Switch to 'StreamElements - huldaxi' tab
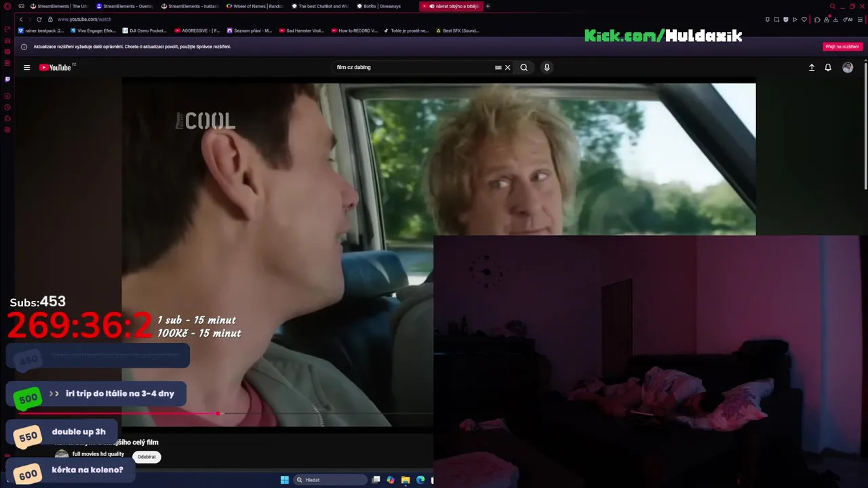This screenshot has width=868, height=488. point(190,6)
